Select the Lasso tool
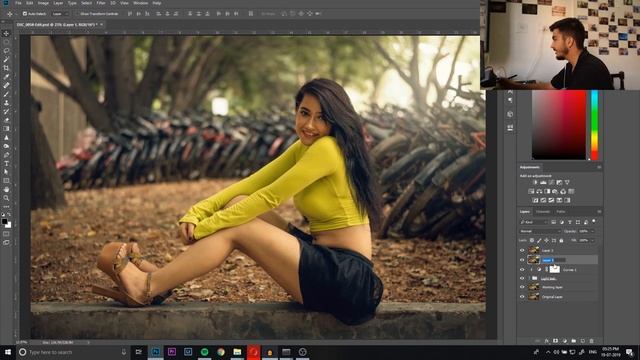This screenshot has width=640, height=360. pos(6,51)
